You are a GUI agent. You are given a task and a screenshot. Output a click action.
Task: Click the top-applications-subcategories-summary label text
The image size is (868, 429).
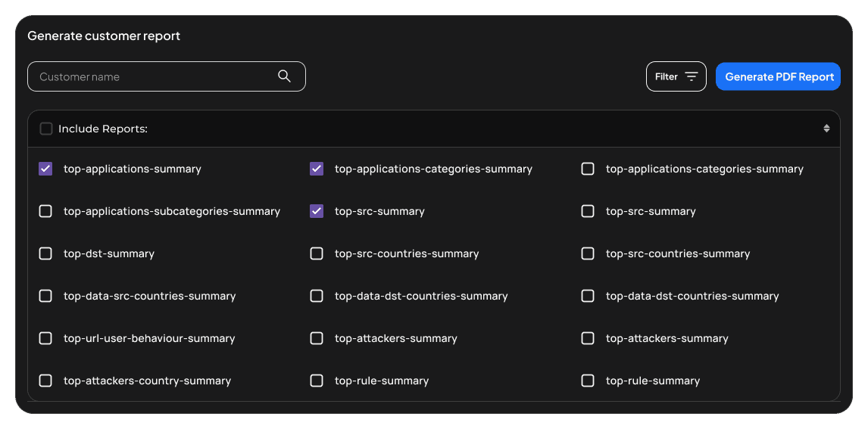point(172,212)
